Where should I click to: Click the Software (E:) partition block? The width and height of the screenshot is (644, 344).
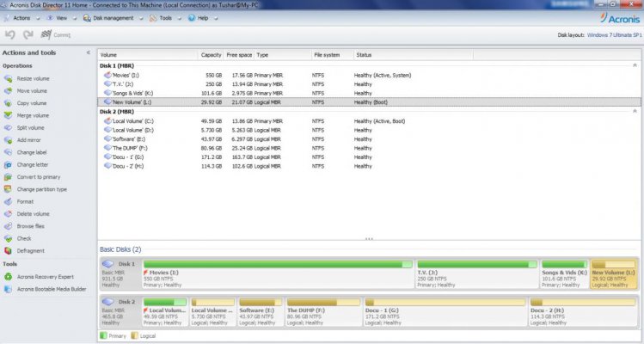pyautogui.click(x=261, y=312)
